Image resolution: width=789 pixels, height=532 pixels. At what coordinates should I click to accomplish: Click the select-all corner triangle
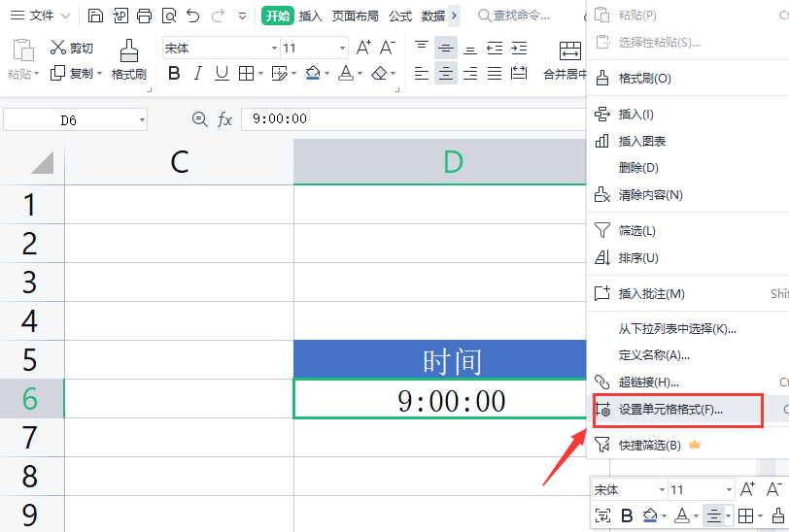click(x=43, y=162)
